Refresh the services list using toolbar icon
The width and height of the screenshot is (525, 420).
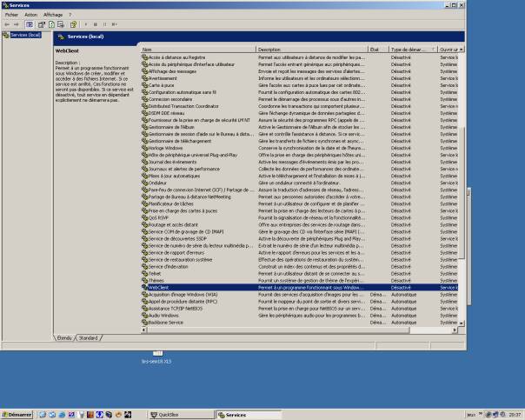(x=51, y=24)
